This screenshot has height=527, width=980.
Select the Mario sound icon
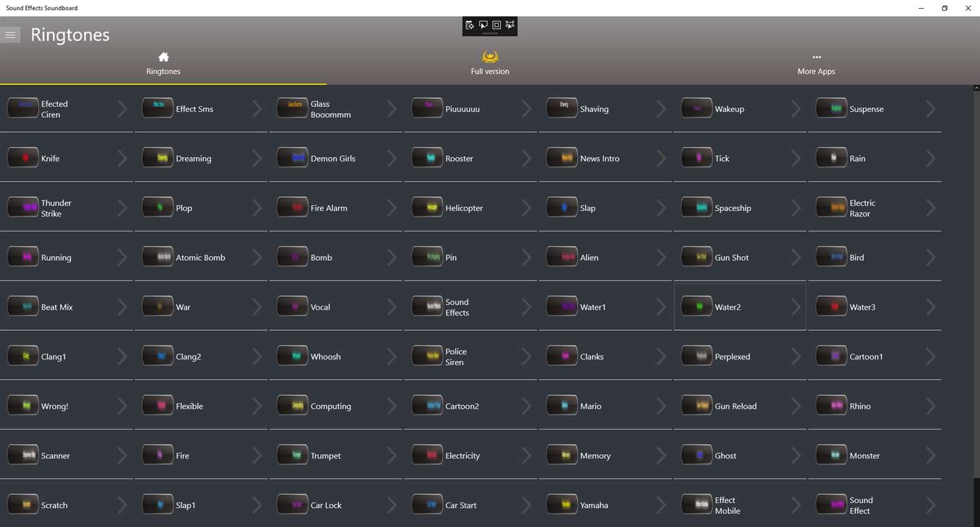tap(562, 406)
